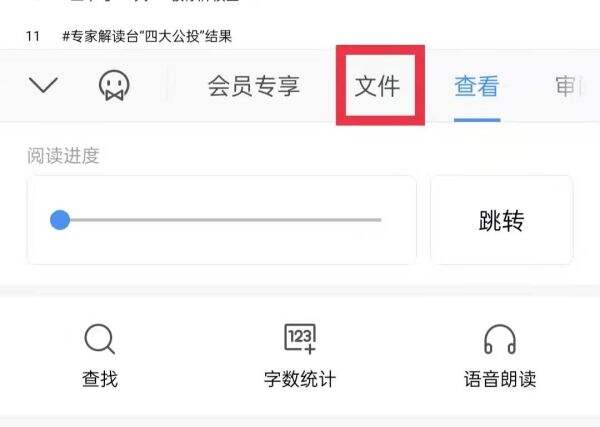600x427 pixels.
Task: Jump to the end of the 阅读进度 track
Action: 380,220
